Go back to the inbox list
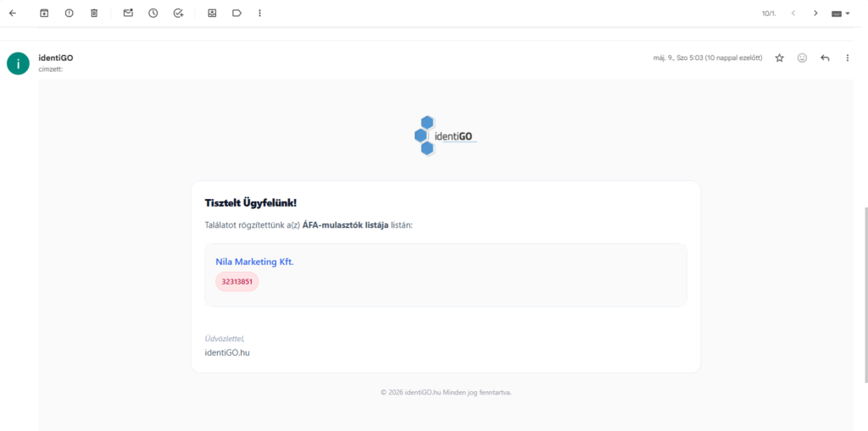This screenshot has width=868, height=431. point(13,14)
